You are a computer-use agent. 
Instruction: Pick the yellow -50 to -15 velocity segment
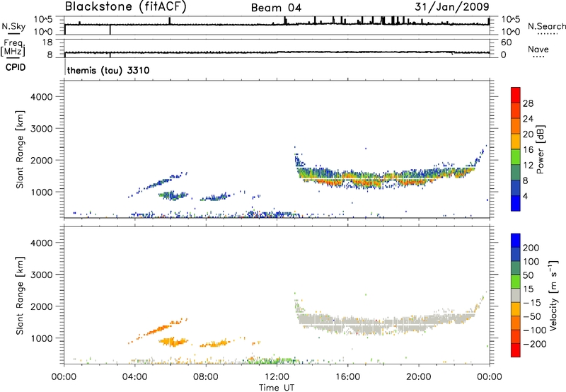point(516,309)
